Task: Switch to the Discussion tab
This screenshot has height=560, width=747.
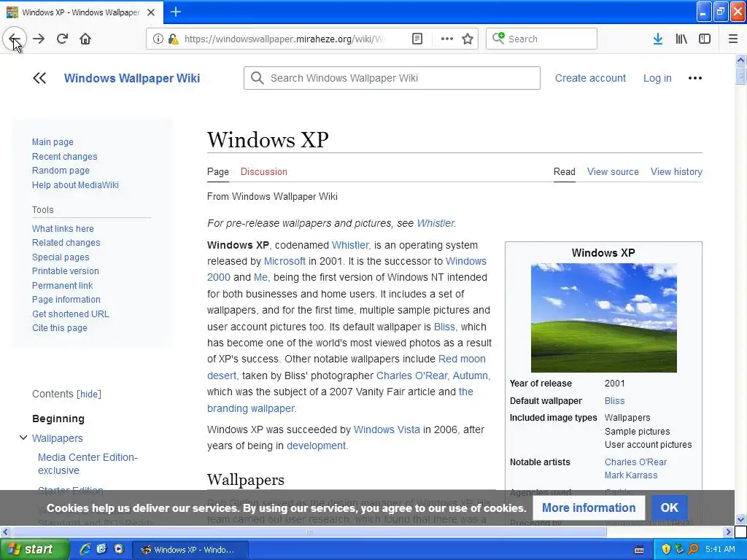Action: point(264,172)
